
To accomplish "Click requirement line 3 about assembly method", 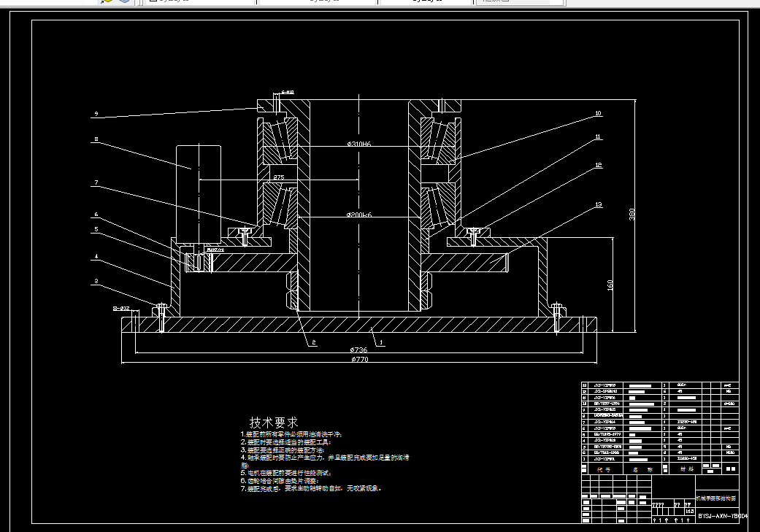I will tap(283, 450).
